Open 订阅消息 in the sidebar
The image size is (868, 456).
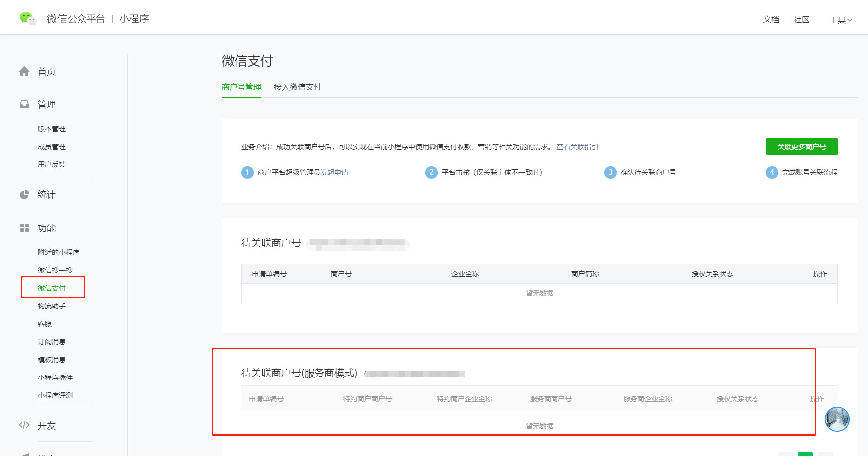(52, 342)
